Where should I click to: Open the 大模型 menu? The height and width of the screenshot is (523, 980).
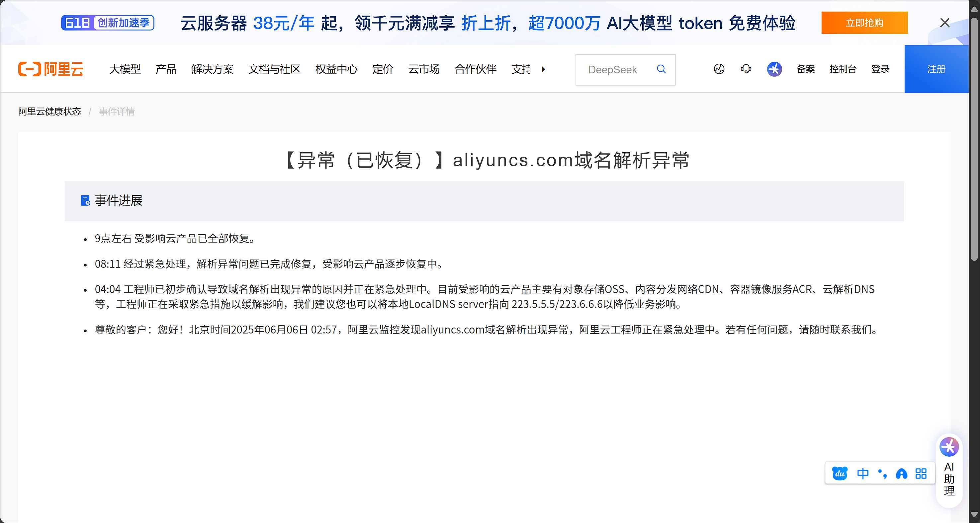[125, 69]
